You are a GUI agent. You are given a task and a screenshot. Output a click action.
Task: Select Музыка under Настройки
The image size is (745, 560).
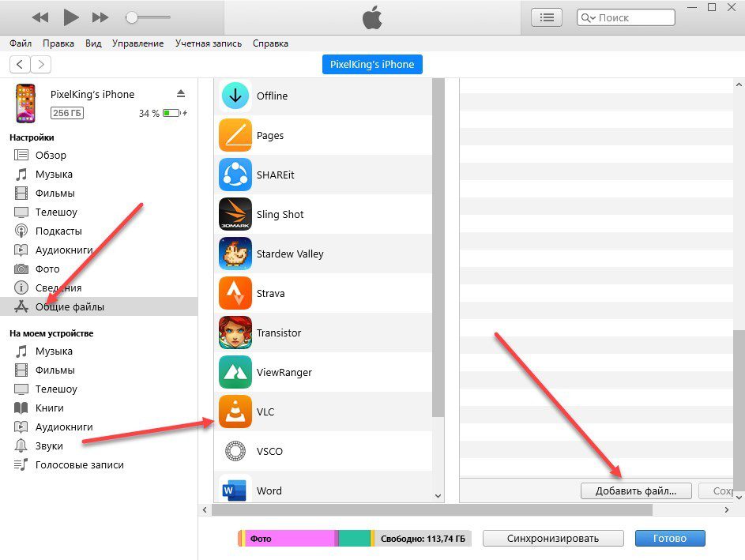click(99, 175)
